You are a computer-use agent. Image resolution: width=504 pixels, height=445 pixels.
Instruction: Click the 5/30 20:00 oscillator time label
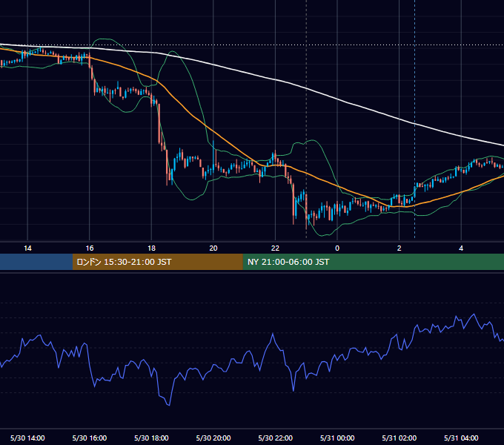click(x=213, y=438)
